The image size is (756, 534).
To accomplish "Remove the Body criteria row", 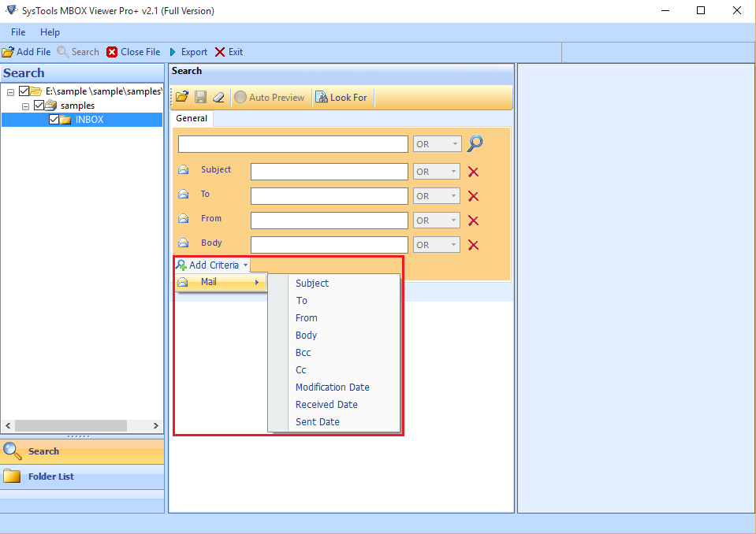I will tap(474, 245).
